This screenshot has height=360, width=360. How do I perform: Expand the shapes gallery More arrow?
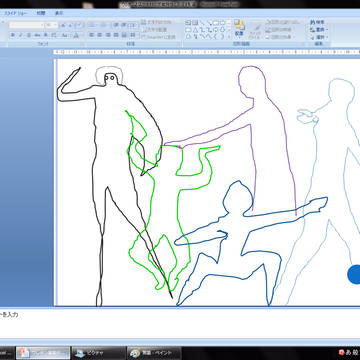[230, 36]
